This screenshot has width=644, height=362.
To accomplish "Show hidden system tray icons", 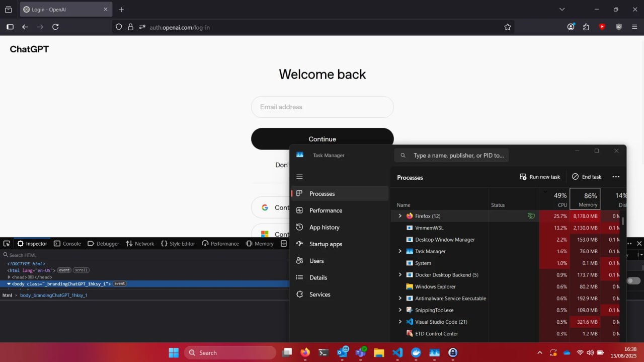I will coord(539,352).
